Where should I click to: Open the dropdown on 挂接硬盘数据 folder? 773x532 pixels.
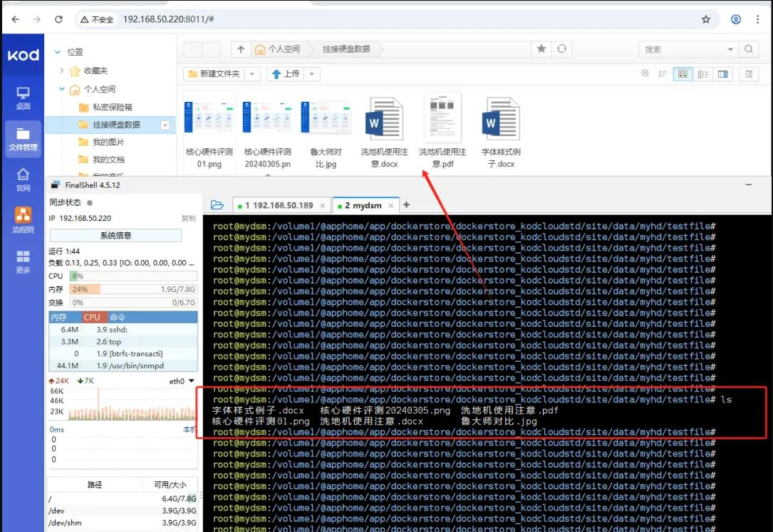pos(165,125)
